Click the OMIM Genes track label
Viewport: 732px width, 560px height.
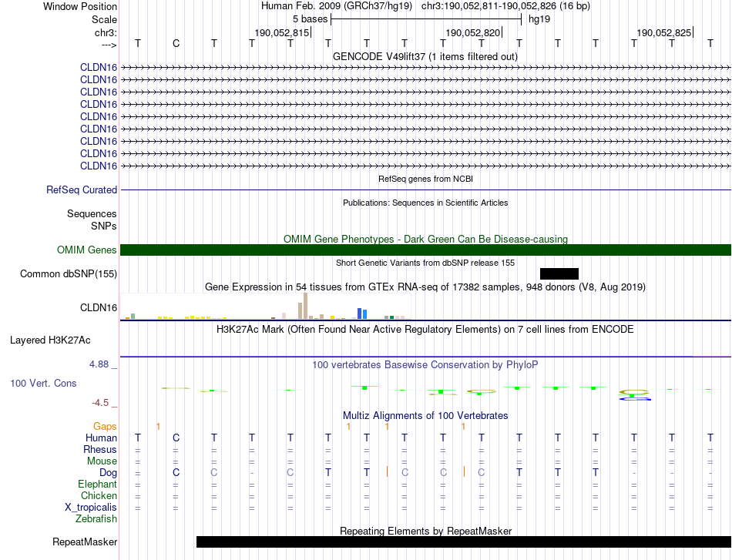pos(87,250)
